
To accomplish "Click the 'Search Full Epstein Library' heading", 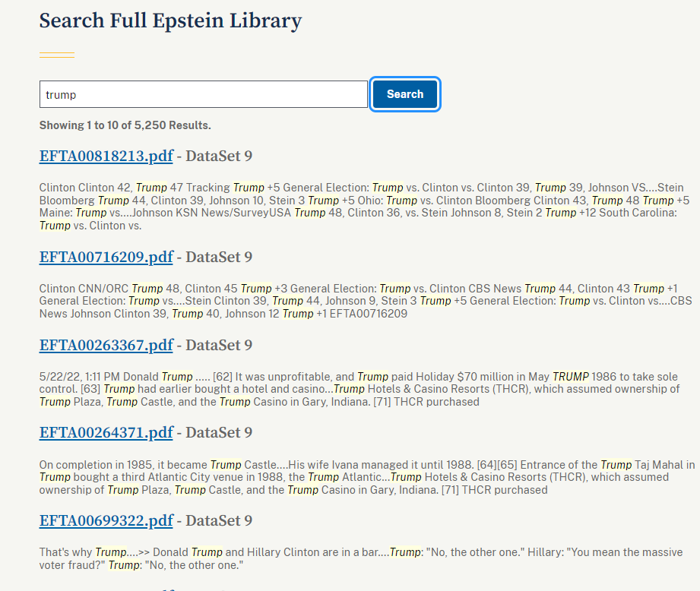I will coord(170,21).
